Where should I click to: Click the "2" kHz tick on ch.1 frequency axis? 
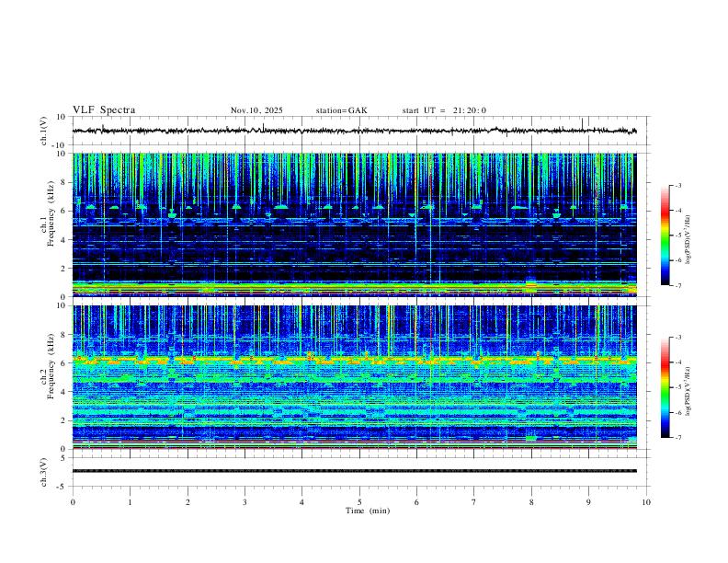click(64, 268)
